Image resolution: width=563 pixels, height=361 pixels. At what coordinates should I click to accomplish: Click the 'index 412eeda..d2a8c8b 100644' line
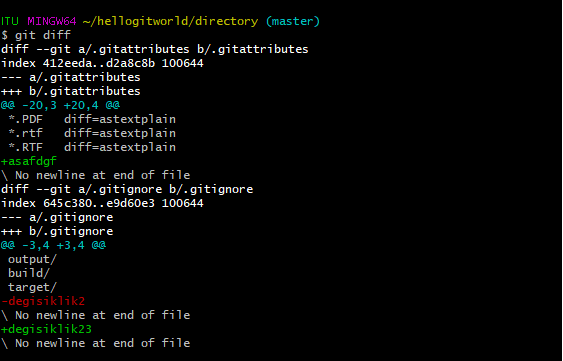pyautogui.click(x=102, y=63)
